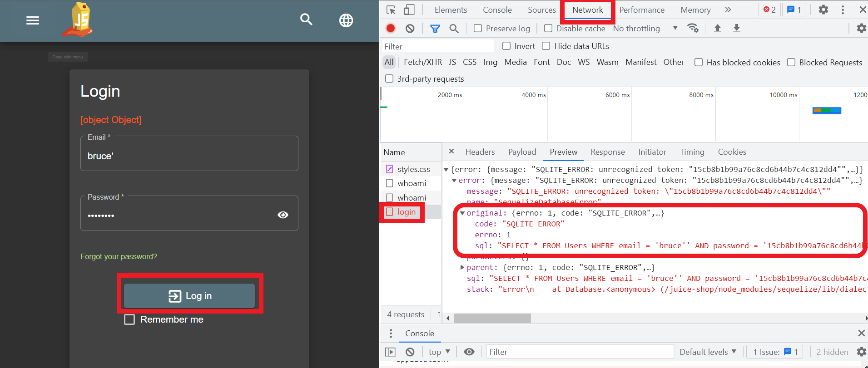The height and width of the screenshot is (368, 868).
Task: Open errors count badge showing 2
Action: click(x=769, y=10)
